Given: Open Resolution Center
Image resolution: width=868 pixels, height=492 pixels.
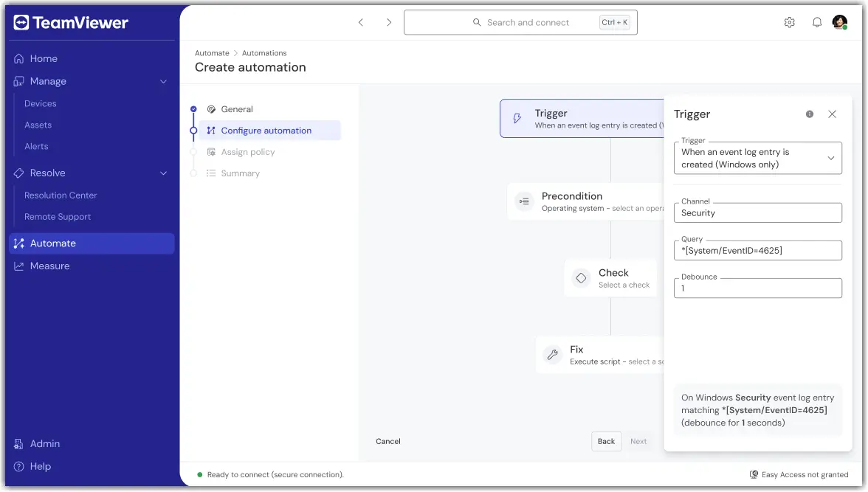Looking at the screenshot, I should click(61, 195).
